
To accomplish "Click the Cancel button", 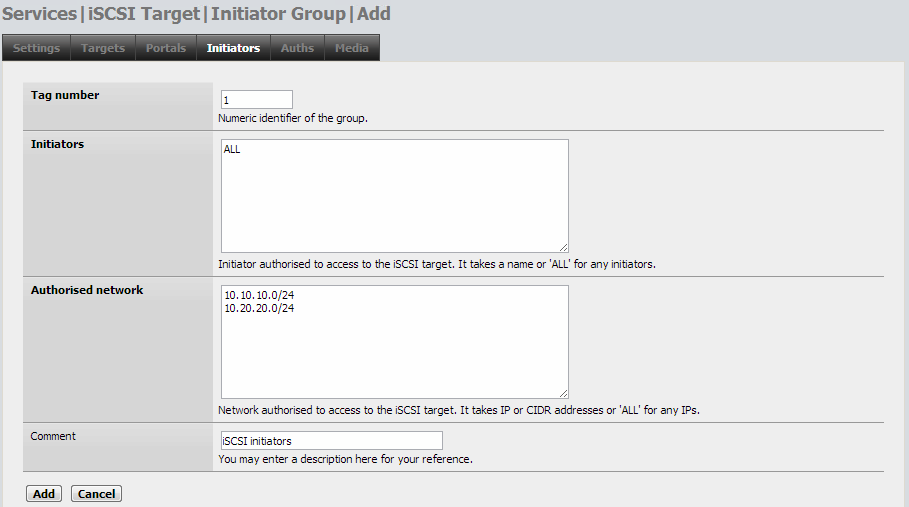I will (x=96, y=494).
